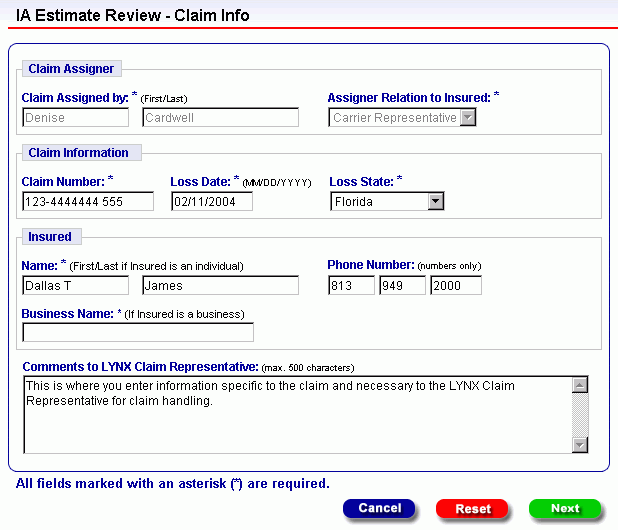618x530 pixels.
Task: Click the 'Loss State:' label
Action: (361, 182)
